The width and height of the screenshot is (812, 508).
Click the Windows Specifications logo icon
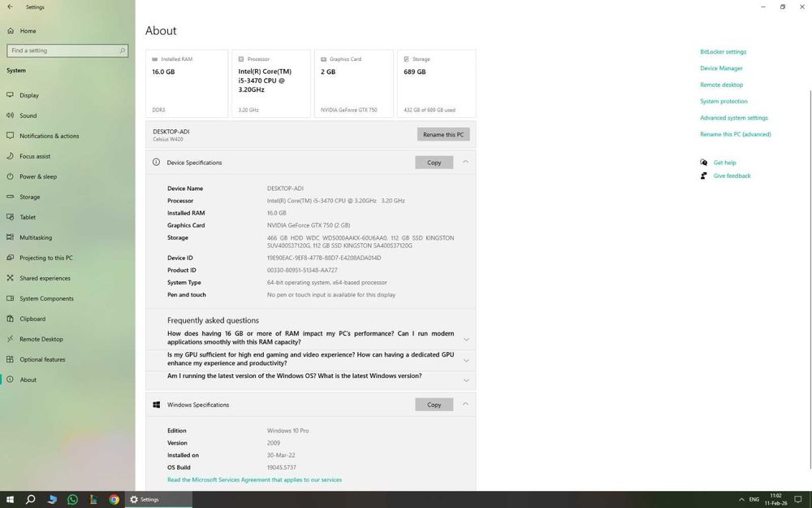pyautogui.click(x=157, y=405)
